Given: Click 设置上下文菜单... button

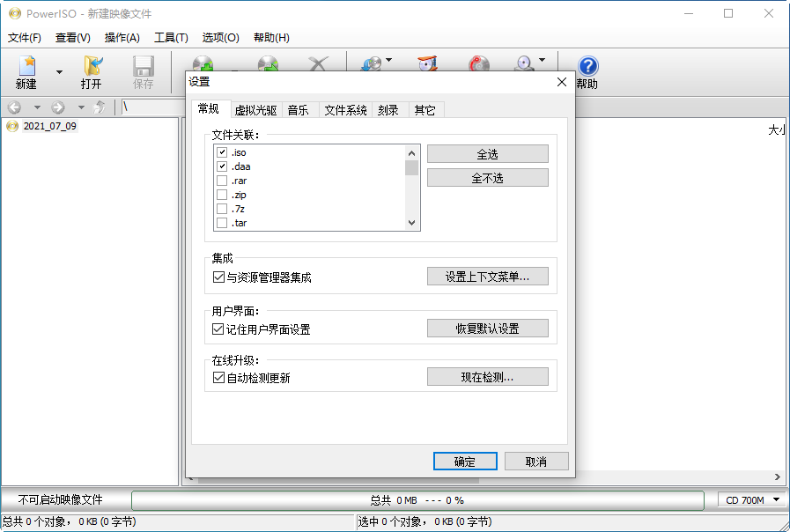Looking at the screenshot, I should [x=488, y=277].
